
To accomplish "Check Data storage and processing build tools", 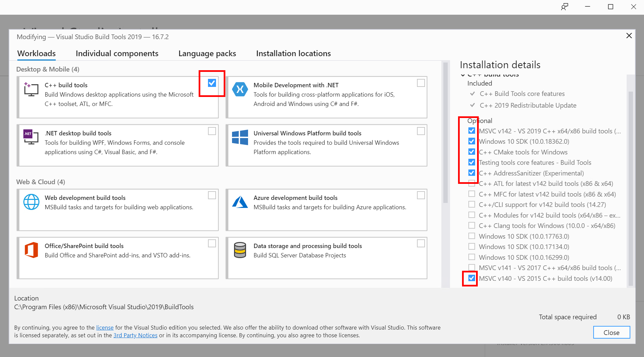I will click(x=421, y=243).
